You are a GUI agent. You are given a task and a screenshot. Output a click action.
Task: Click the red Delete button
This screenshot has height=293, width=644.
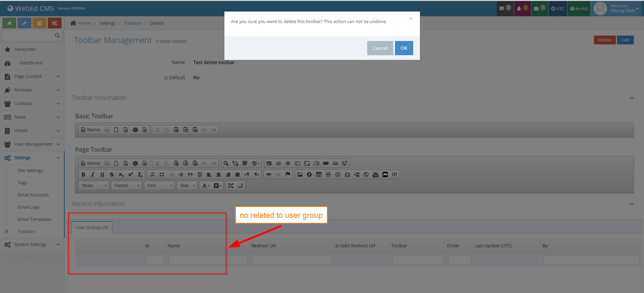pos(604,40)
